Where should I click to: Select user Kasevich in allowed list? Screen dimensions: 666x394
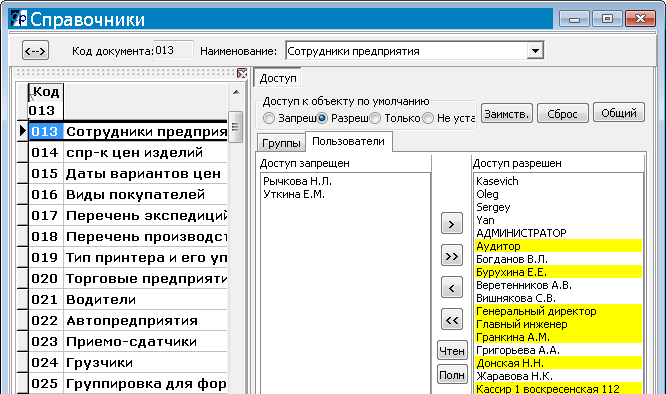coord(559,181)
